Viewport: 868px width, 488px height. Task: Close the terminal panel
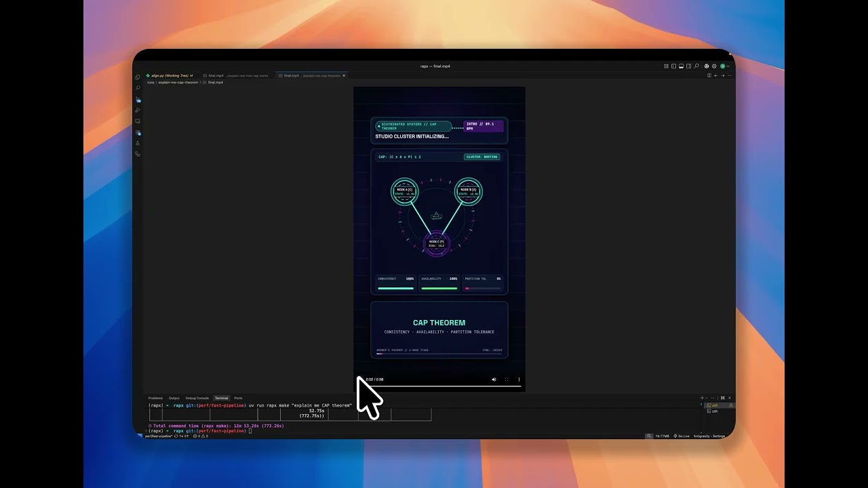tap(730, 398)
